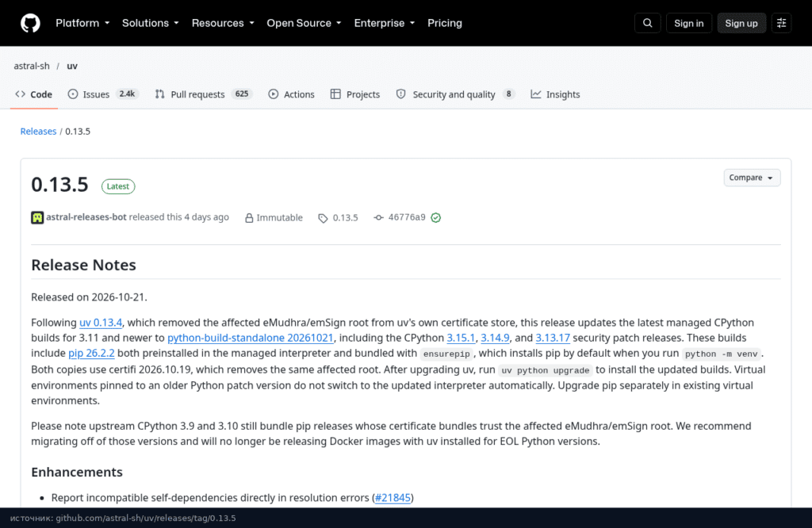Click the Actions tab play icon
Image resolution: width=812 pixels, height=528 pixels.
(274, 94)
